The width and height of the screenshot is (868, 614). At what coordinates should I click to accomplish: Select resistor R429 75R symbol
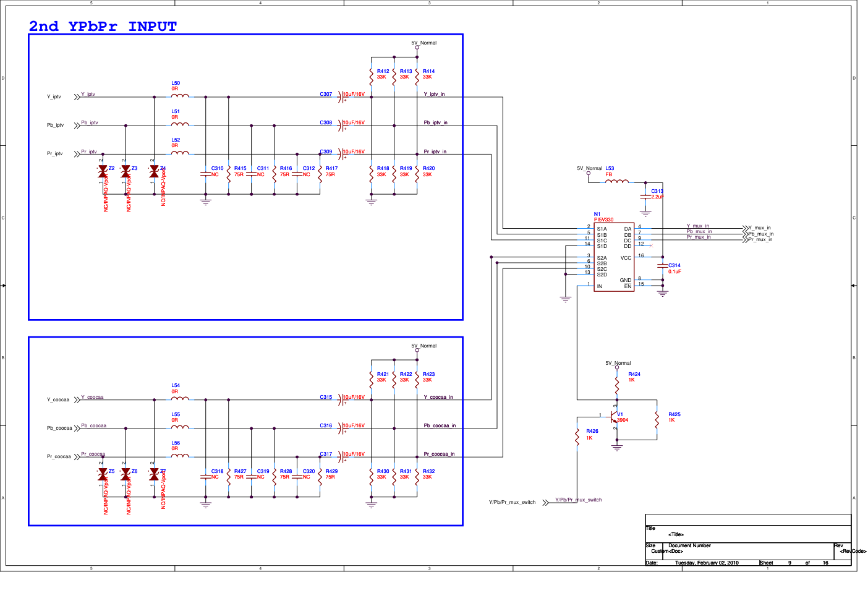(320, 477)
